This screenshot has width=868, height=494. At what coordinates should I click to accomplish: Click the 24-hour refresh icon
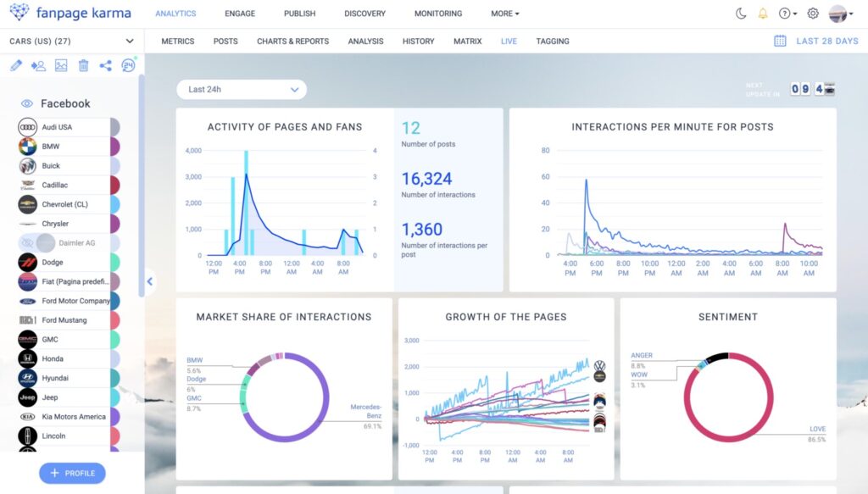tap(128, 65)
